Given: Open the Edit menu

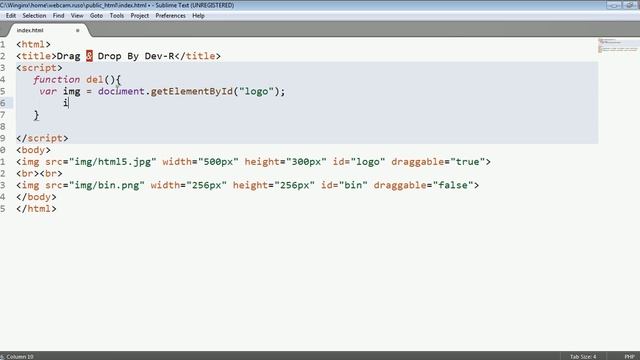Looking at the screenshot, I should click(11, 16).
